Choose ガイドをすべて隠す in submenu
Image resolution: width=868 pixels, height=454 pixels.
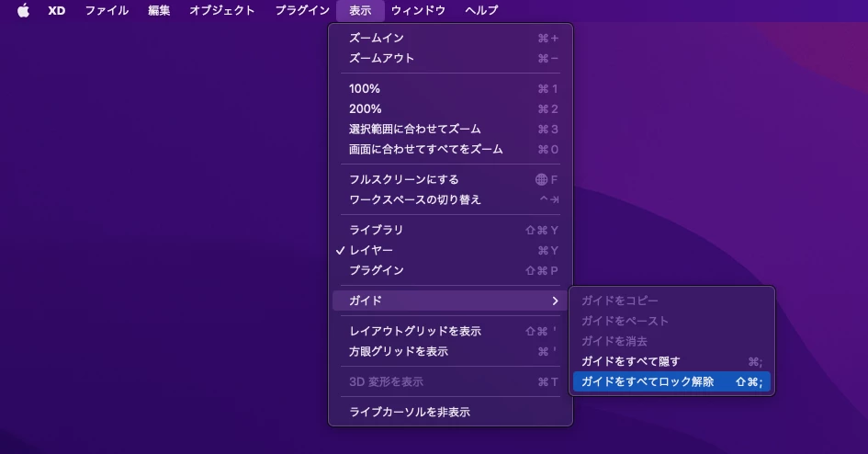[671, 361]
